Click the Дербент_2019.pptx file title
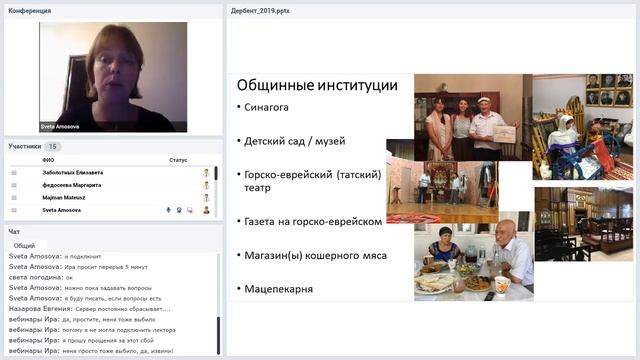 (x=260, y=11)
